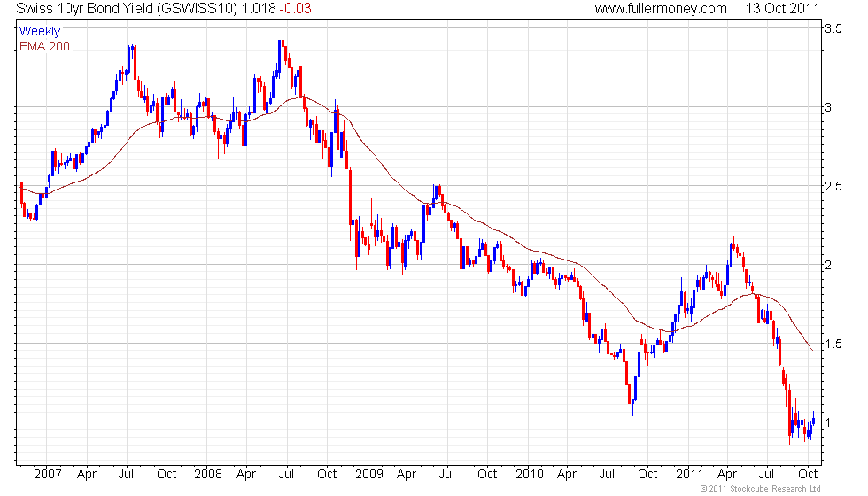Click the 1 y-axis label

828,422
